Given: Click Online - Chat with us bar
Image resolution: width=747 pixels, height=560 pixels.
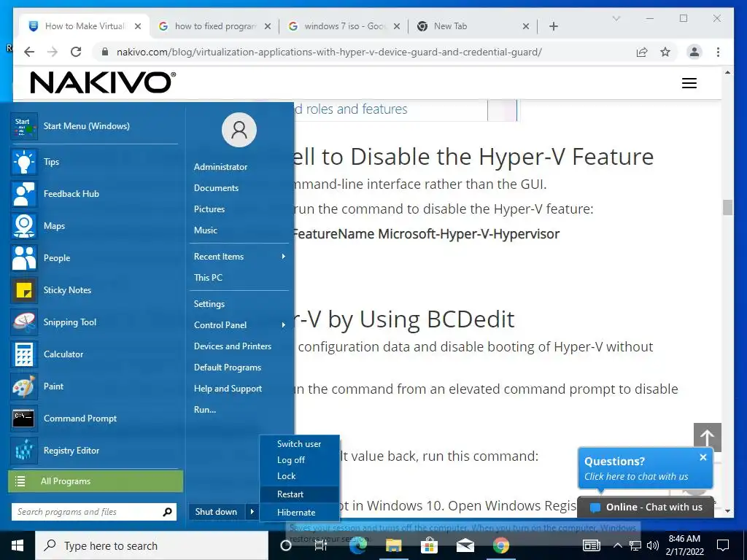Looking at the screenshot, I should 646,507.
